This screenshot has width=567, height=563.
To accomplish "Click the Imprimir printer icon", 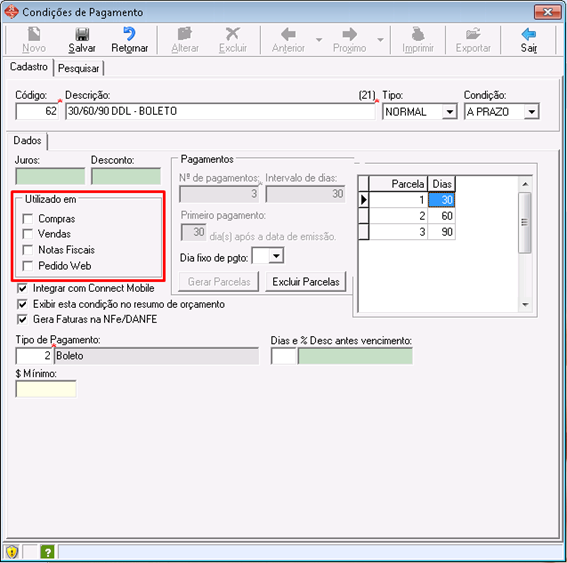I will (x=418, y=34).
